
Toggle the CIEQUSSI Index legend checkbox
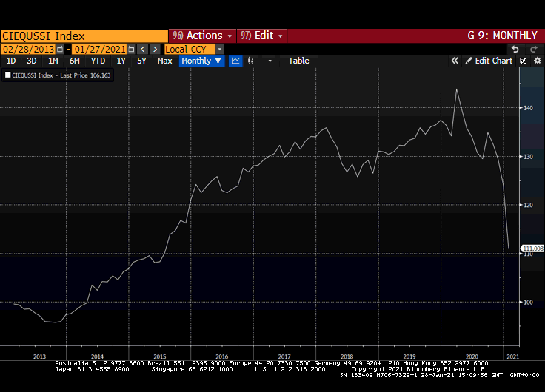pos(7,75)
